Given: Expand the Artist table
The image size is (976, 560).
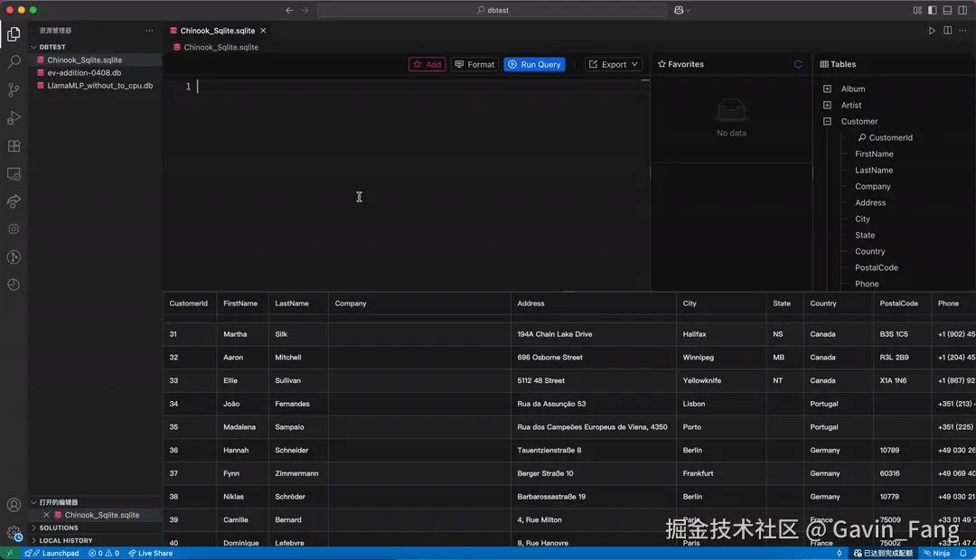Looking at the screenshot, I should tap(827, 105).
